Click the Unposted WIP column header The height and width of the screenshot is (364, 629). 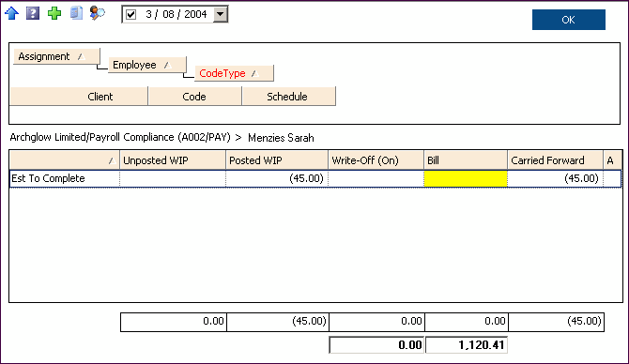173,160
